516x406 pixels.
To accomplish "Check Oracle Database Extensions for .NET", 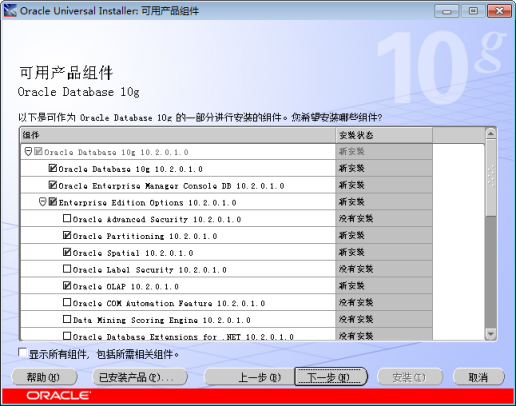I will click(x=67, y=336).
